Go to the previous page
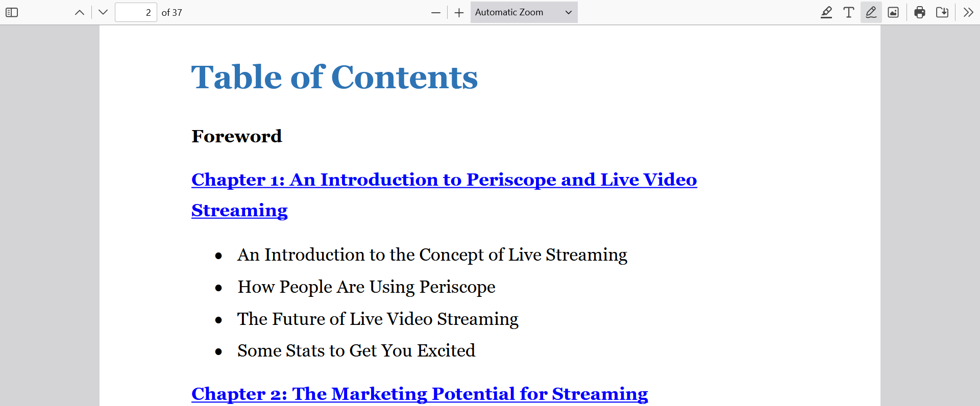 point(80,12)
